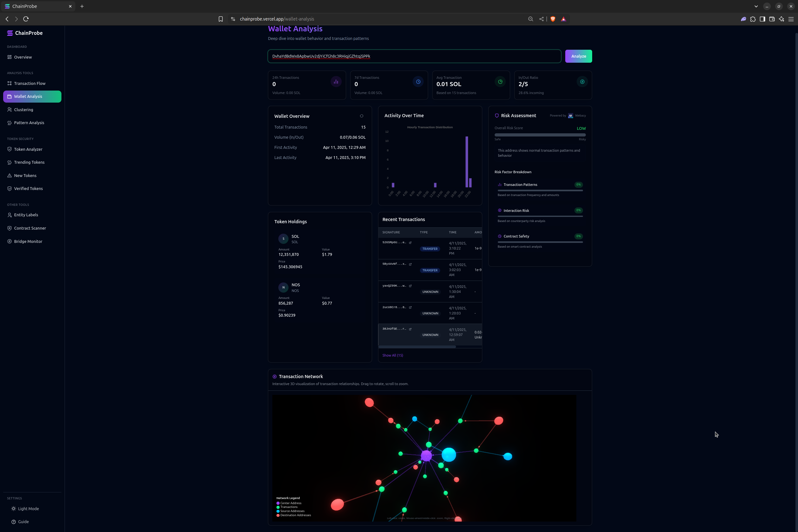
Task: Go to New Tokens
Action: (32, 175)
